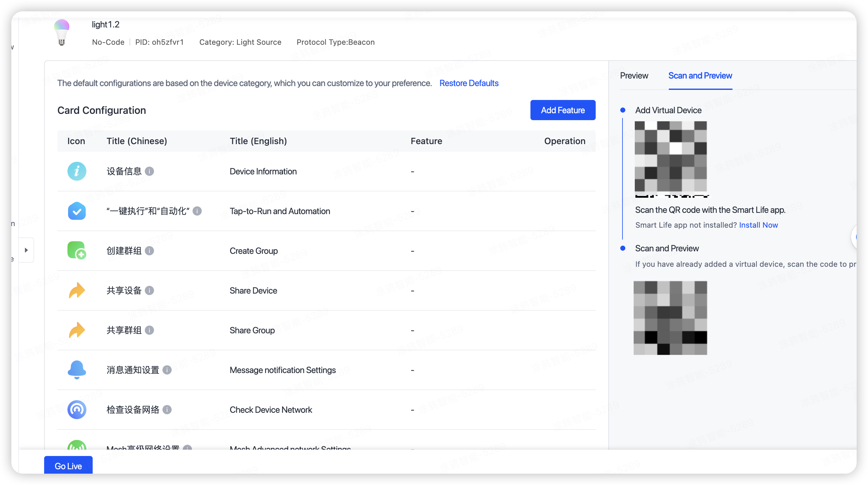The image size is (868, 485).
Task: Click the Protocol Type:Beacon text
Action: pyautogui.click(x=336, y=42)
